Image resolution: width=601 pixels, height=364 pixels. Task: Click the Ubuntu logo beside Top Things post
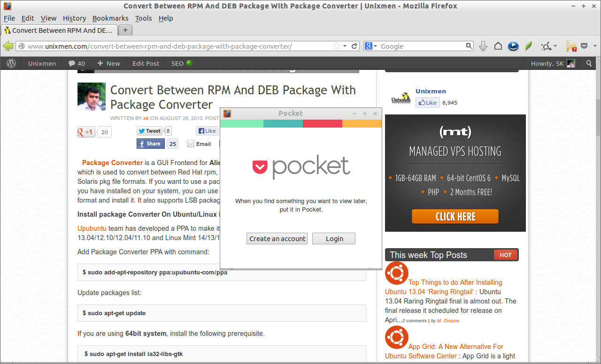(x=397, y=273)
